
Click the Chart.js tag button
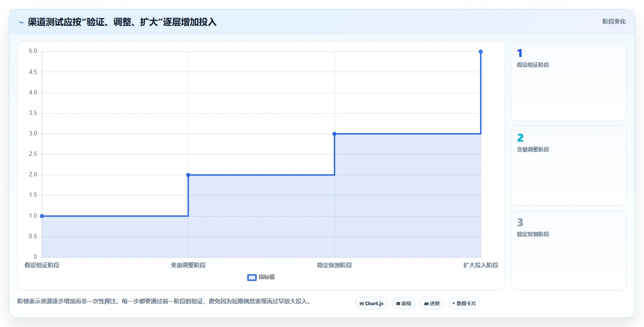[x=372, y=303]
